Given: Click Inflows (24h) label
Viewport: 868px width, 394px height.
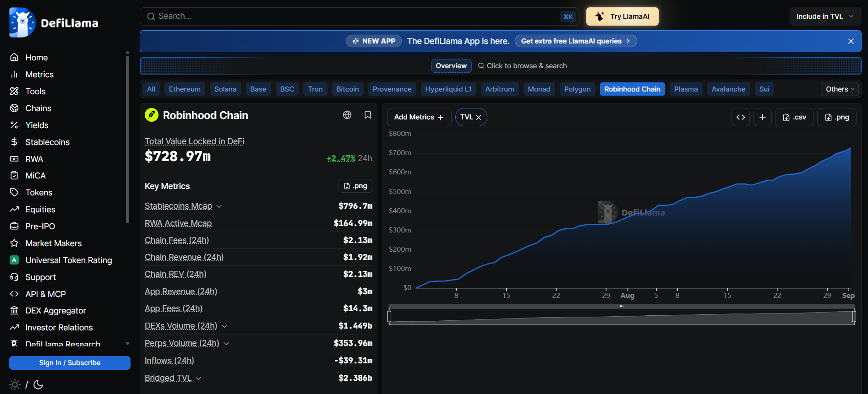Looking at the screenshot, I should [169, 361].
